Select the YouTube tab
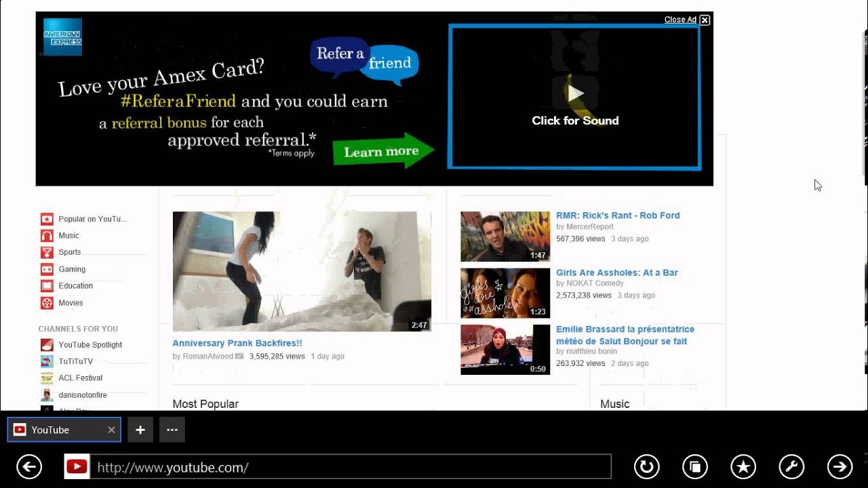The width and height of the screenshot is (868, 488). point(64,430)
